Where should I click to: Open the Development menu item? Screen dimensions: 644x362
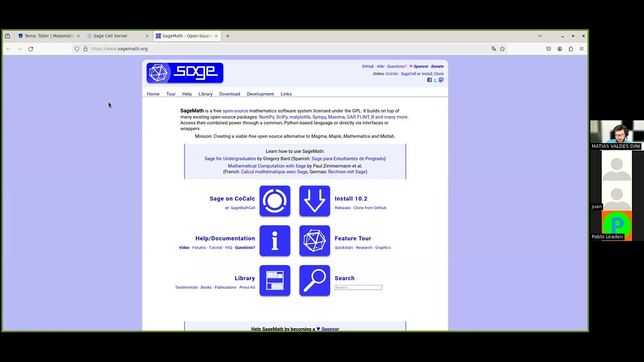click(x=260, y=94)
